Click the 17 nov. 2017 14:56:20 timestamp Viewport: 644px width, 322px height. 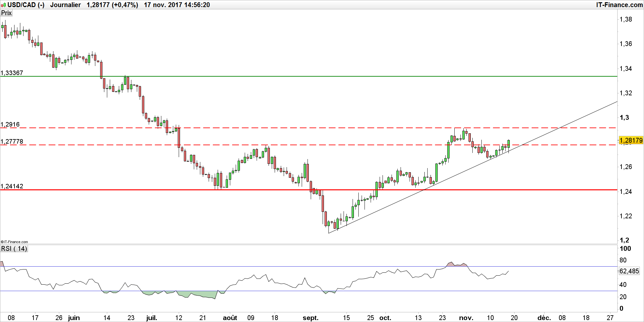point(177,5)
